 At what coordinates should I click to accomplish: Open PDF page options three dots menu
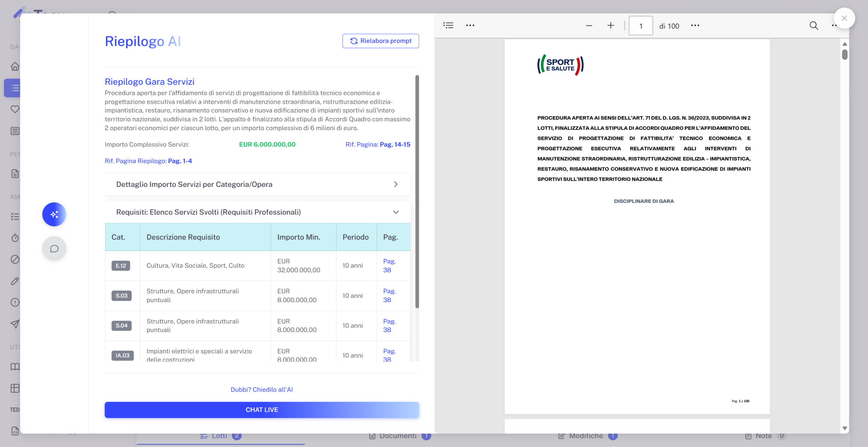tap(695, 26)
